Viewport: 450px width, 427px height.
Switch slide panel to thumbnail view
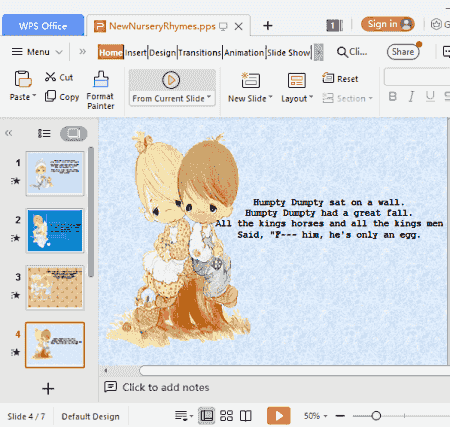click(x=74, y=134)
